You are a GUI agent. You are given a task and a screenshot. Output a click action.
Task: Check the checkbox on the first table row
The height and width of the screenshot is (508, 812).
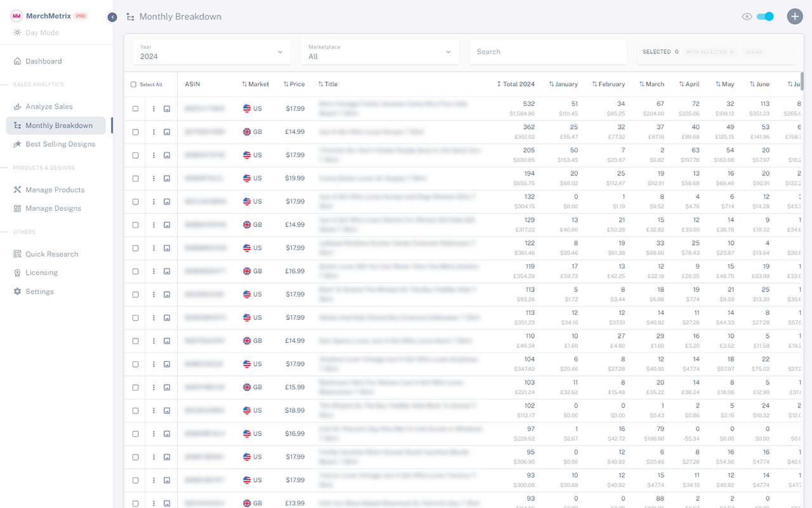[134, 109]
